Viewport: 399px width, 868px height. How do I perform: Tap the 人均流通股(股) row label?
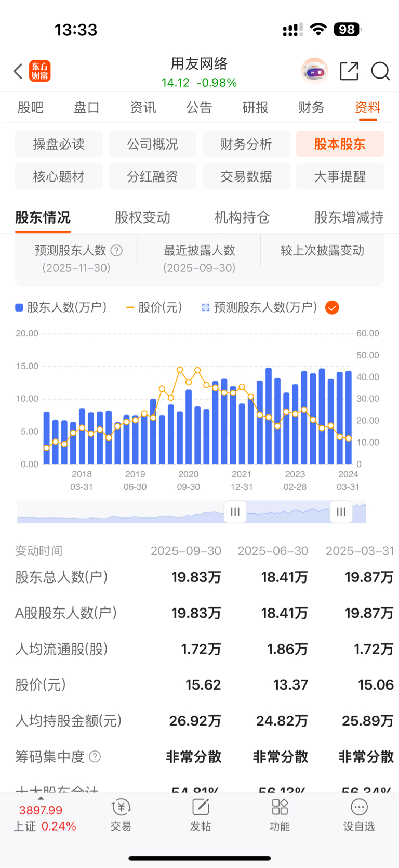pos(61,649)
